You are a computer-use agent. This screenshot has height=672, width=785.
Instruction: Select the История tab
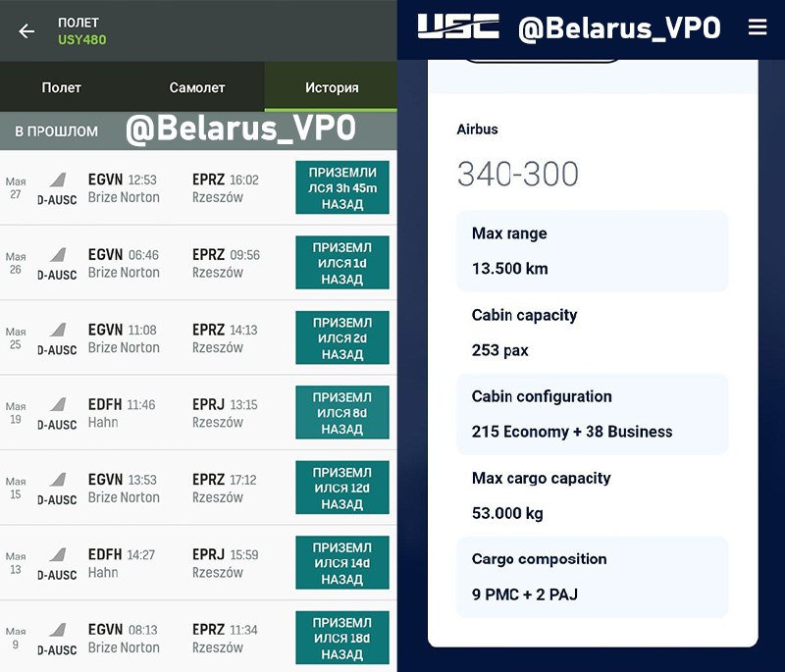click(x=332, y=87)
